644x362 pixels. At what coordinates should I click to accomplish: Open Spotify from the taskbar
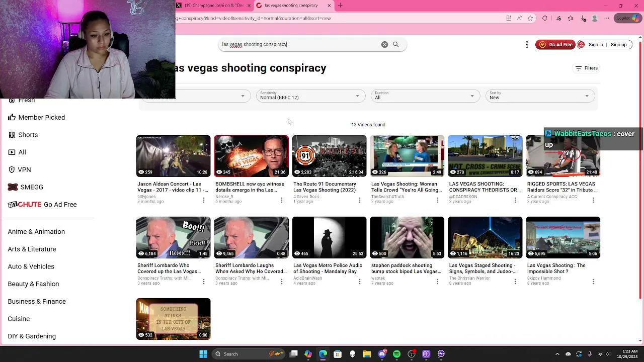tap(397, 354)
